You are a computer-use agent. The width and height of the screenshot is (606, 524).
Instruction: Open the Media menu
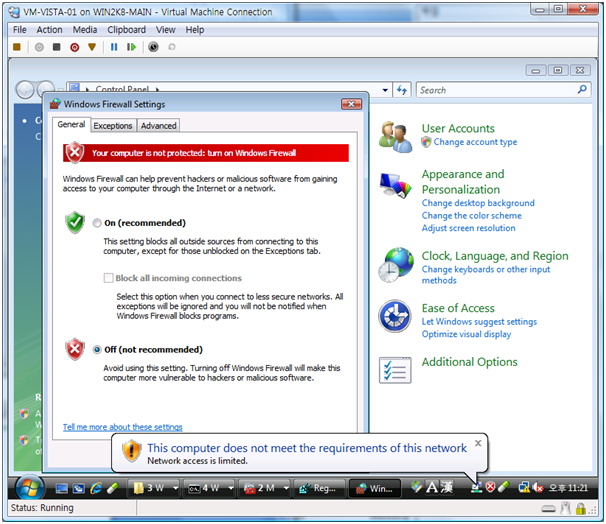click(x=85, y=30)
